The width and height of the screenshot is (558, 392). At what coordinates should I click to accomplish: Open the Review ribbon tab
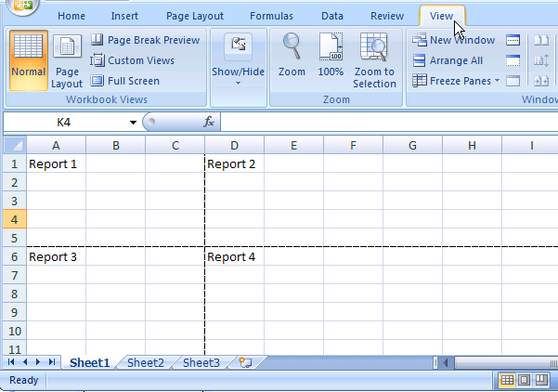pos(387,16)
